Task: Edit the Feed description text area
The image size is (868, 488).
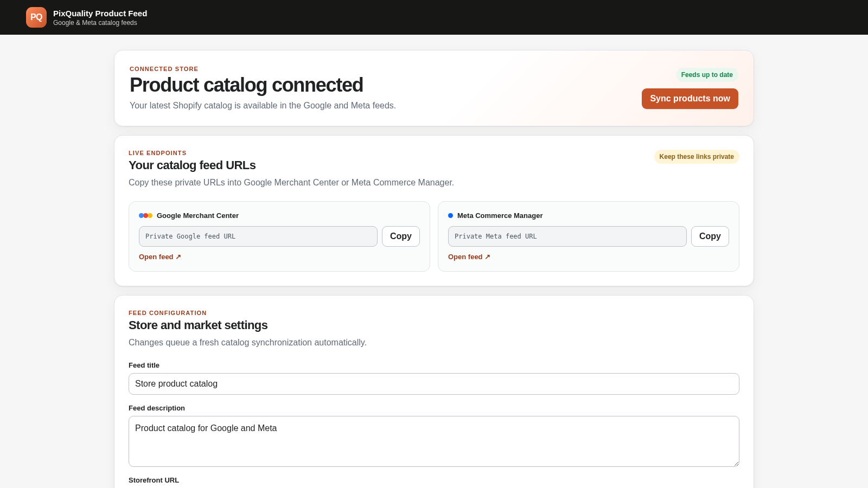Action: click(x=434, y=441)
